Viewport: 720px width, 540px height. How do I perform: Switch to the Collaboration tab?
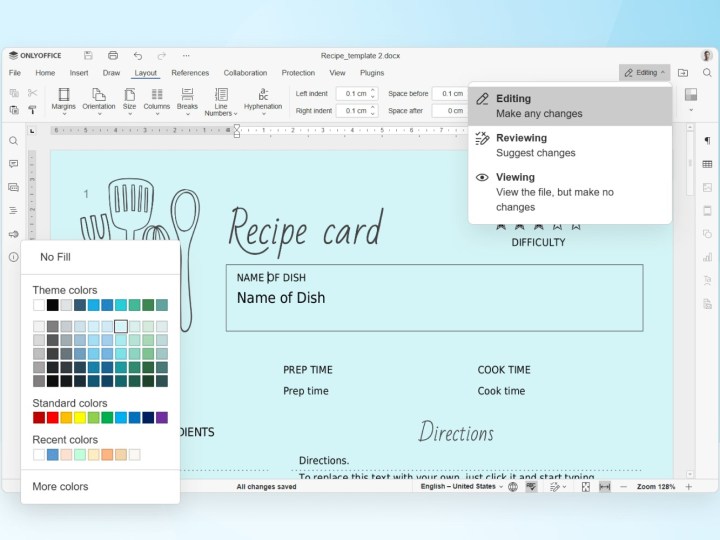point(245,73)
